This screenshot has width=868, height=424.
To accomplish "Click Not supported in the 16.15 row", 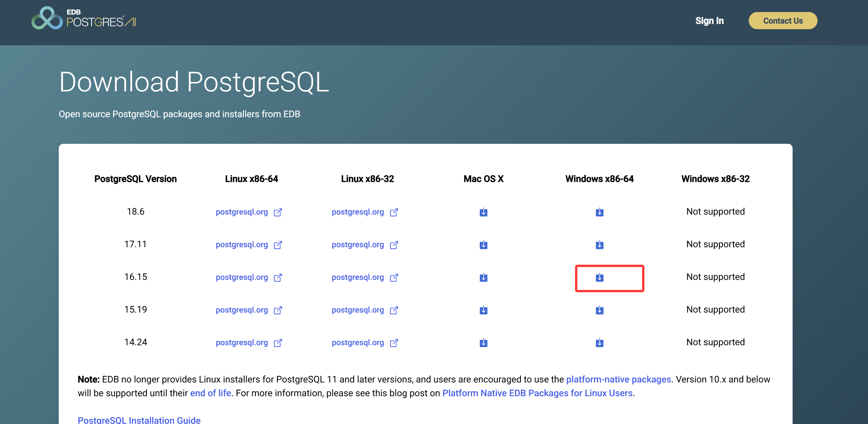I will (715, 277).
